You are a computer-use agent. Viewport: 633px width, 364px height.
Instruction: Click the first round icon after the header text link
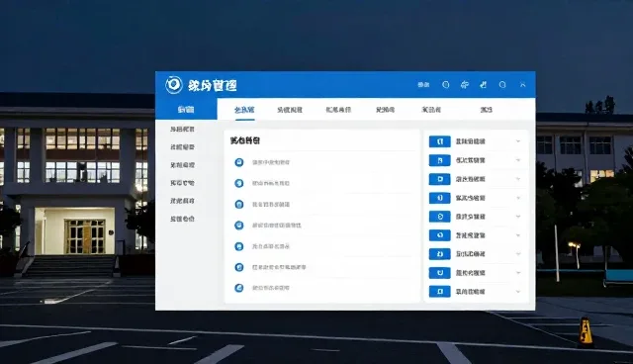click(x=446, y=85)
